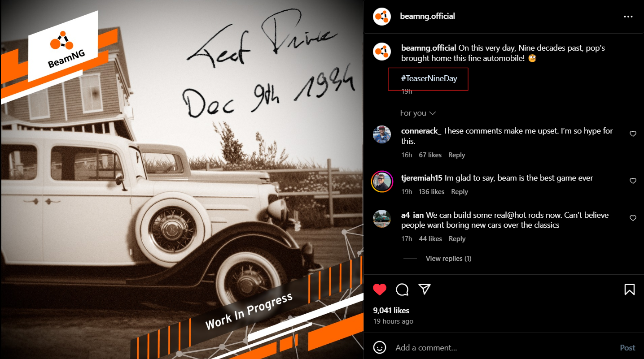This screenshot has height=359, width=644.
Task: Unlike the post with the red heart
Action: pyautogui.click(x=380, y=290)
